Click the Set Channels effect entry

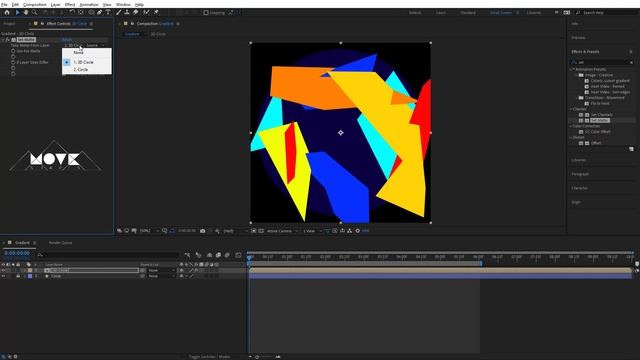tap(602, 115)
